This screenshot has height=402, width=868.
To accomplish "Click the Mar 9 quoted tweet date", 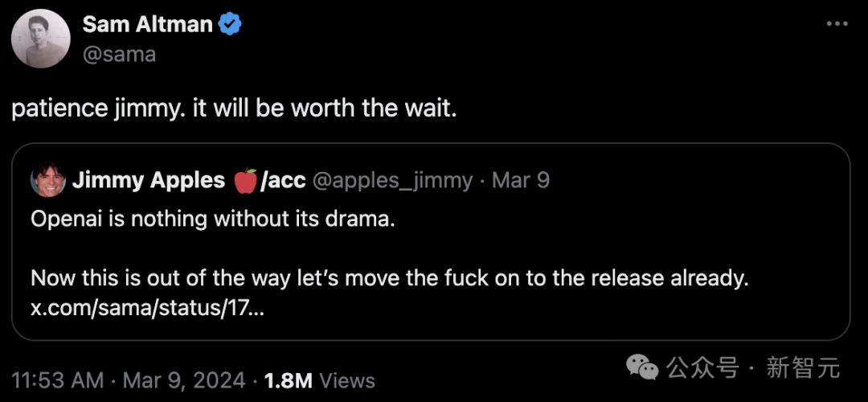I will click(x=520, y=181).
